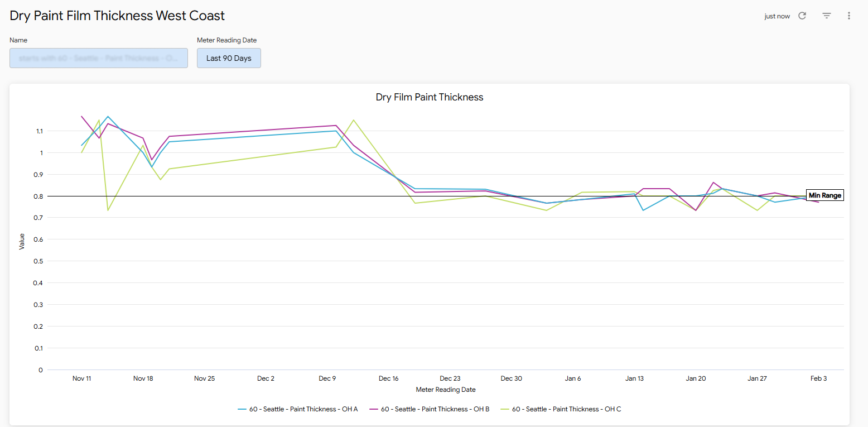Open the Name filter field
This screenshot has width=868, height=427.
(x=99, y=58)
